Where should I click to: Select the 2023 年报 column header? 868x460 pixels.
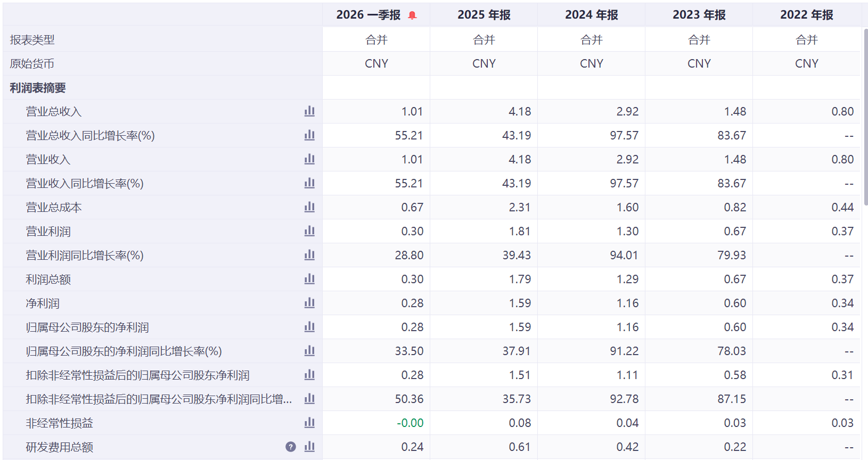pos(699,15)
